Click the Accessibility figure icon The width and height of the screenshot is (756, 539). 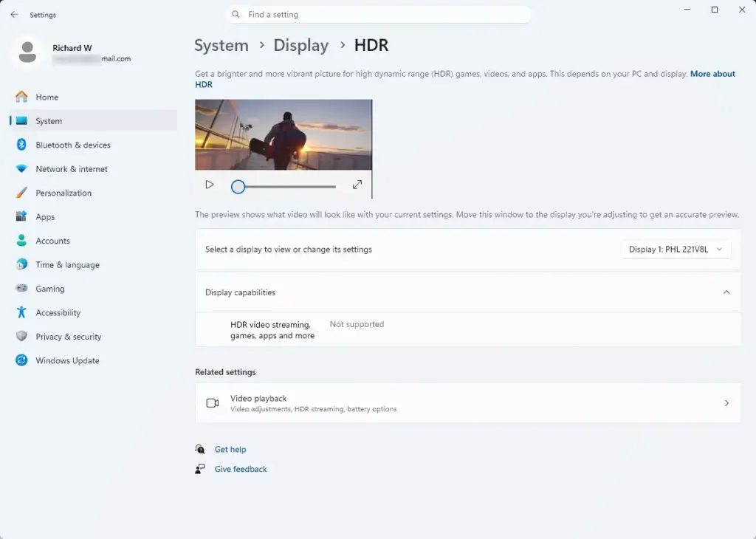coord(21,312)
